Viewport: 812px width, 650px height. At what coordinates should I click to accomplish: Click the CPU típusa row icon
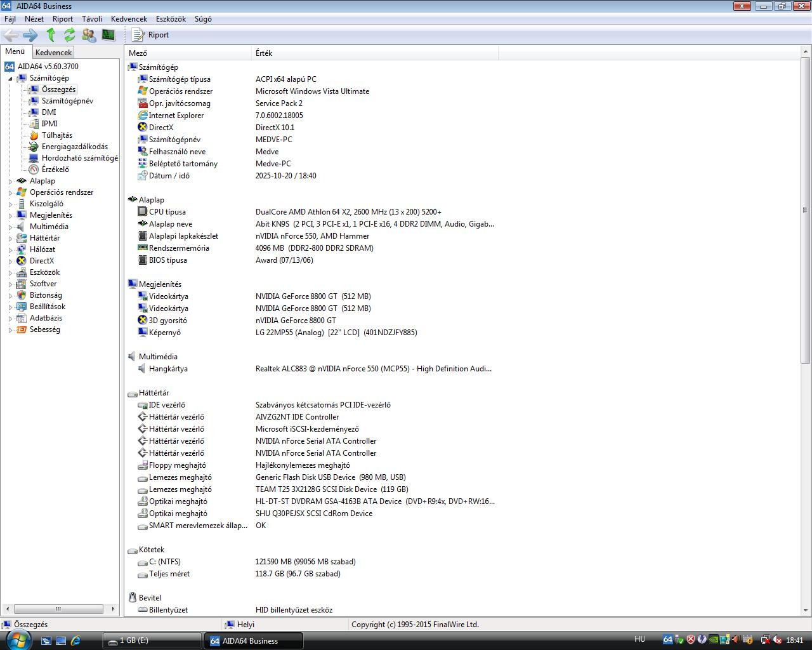click(x=143, y=212)
